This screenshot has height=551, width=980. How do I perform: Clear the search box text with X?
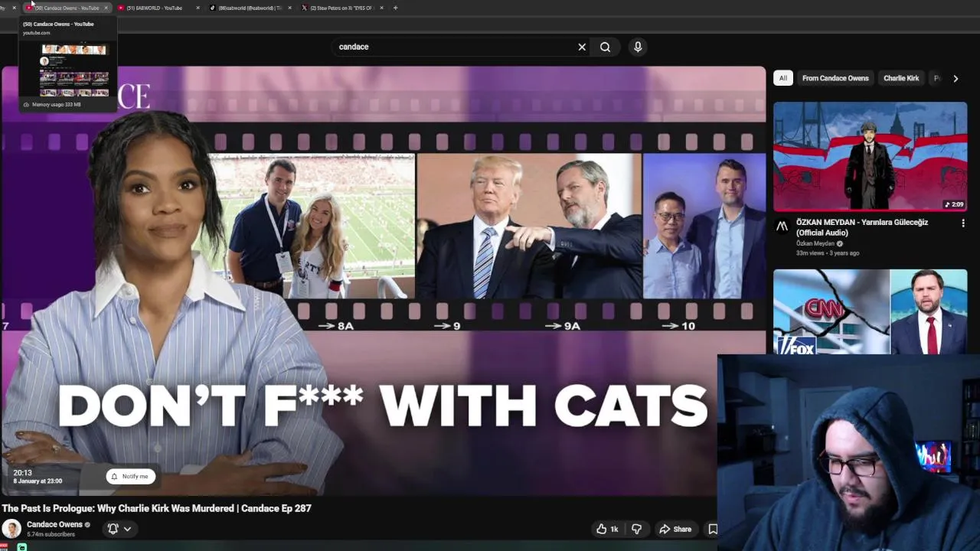click(582, 47)
